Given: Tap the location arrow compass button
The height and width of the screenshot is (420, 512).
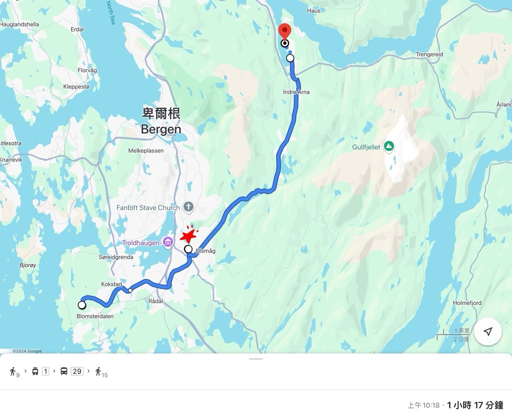Looking at the screenshot, I should tap(488, 331).
